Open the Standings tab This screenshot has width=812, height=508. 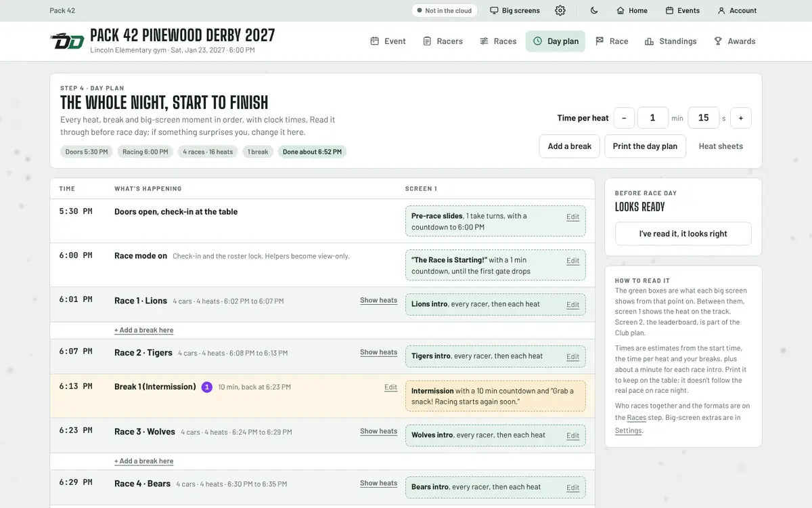pyautogui.click(x=671, y=41)
